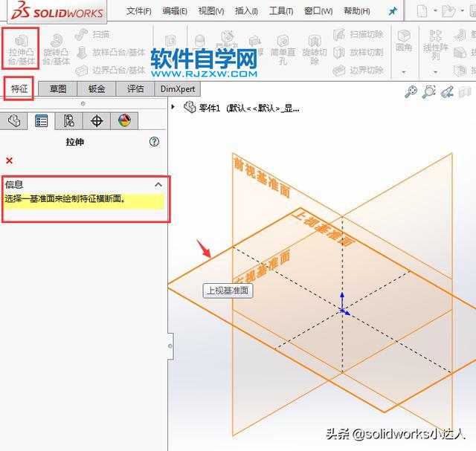Expand the 零件1 flyout tree arrow

coord(173,107)
